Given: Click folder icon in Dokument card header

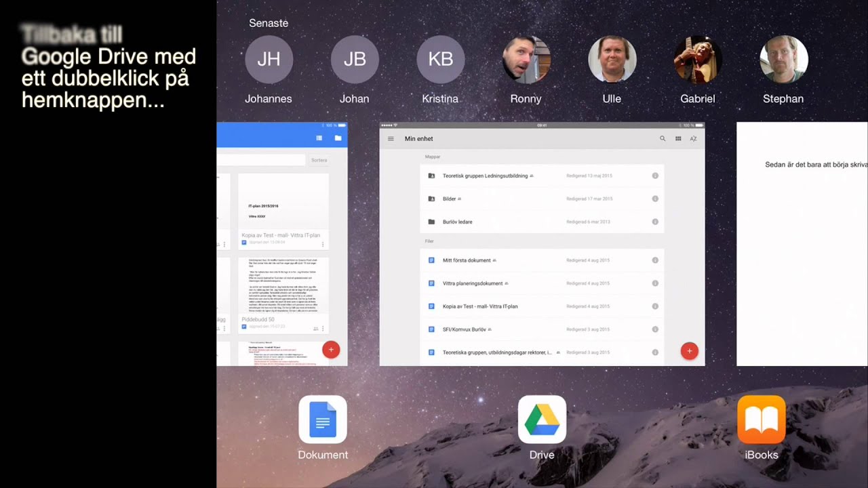Looking at the screenshot, I should coord(338,138).
